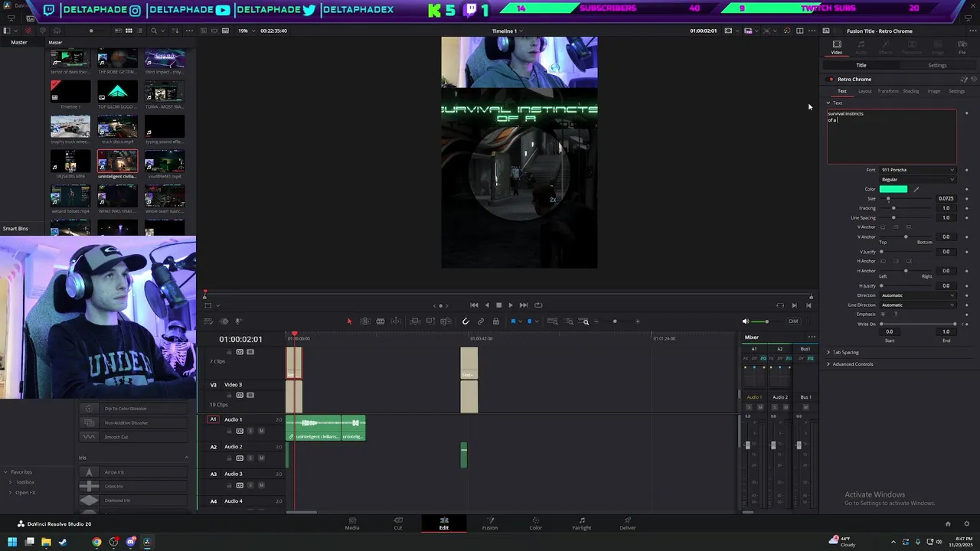The height and width of the screenshot is (551, 980).
Task: Open the Windows Start menu
Action: (x=11, y=542)
